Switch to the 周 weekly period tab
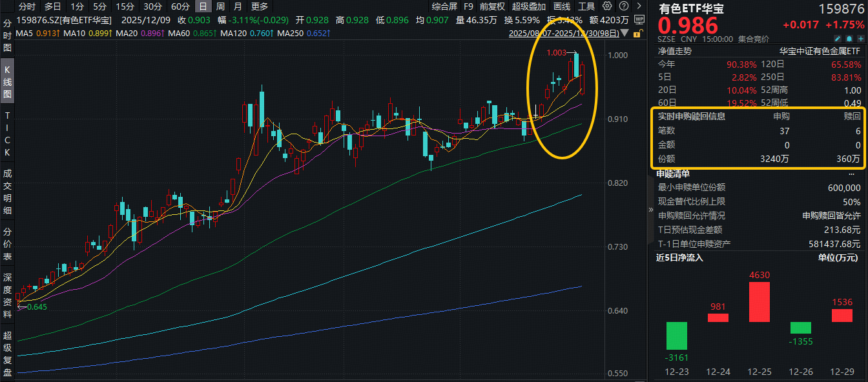Image resolution: width=868 pixels, height=382 pixels. [221, 6]
